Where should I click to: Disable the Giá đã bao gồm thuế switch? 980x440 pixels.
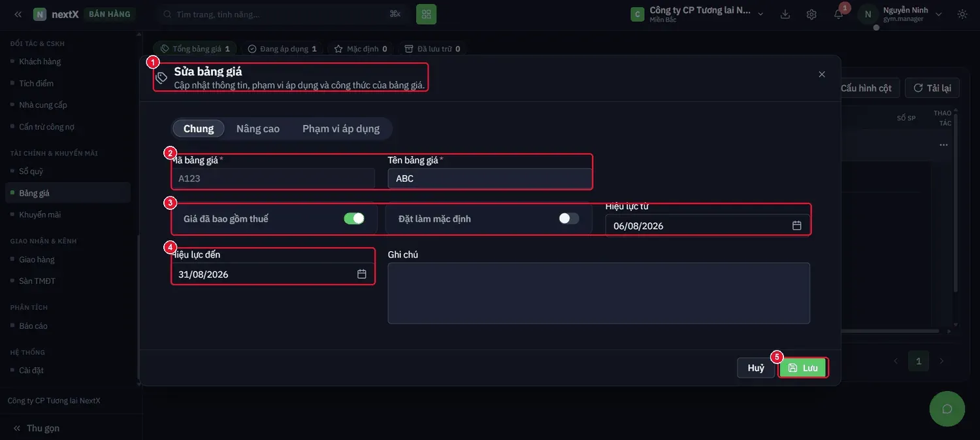coord(354,218)
